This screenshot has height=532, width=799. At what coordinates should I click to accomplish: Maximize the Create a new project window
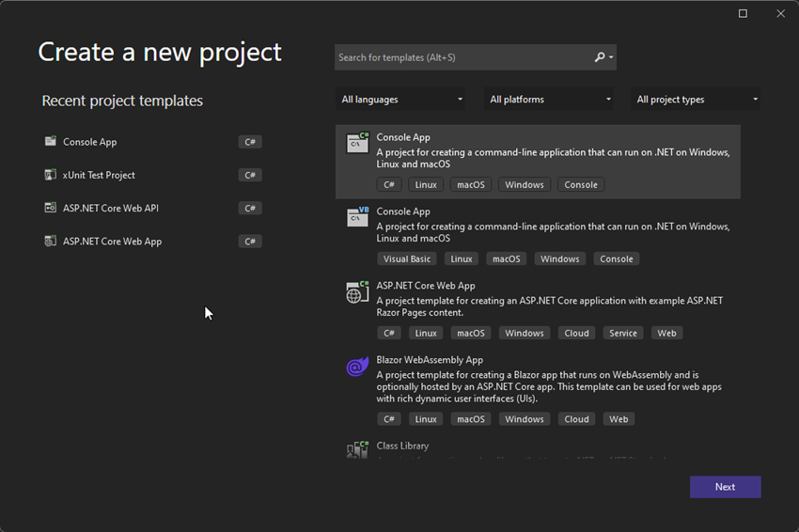click(743, 14)
